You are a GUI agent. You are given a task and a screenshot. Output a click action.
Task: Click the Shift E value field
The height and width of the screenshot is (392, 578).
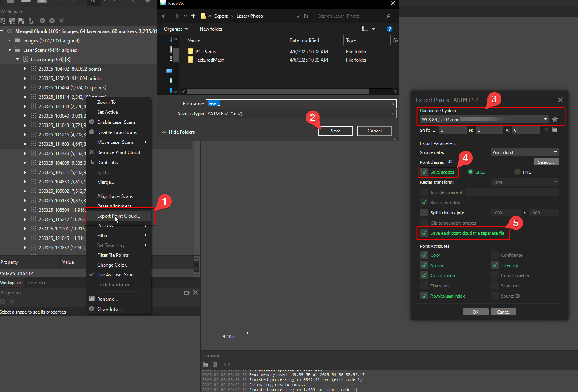453,130
